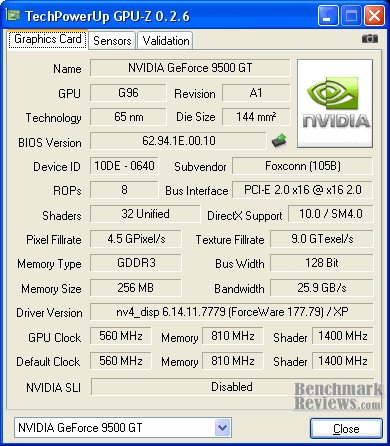The height and width of the screenshot is (446, 390).
Task: Close window with the red X button
Action: point(374,15)
